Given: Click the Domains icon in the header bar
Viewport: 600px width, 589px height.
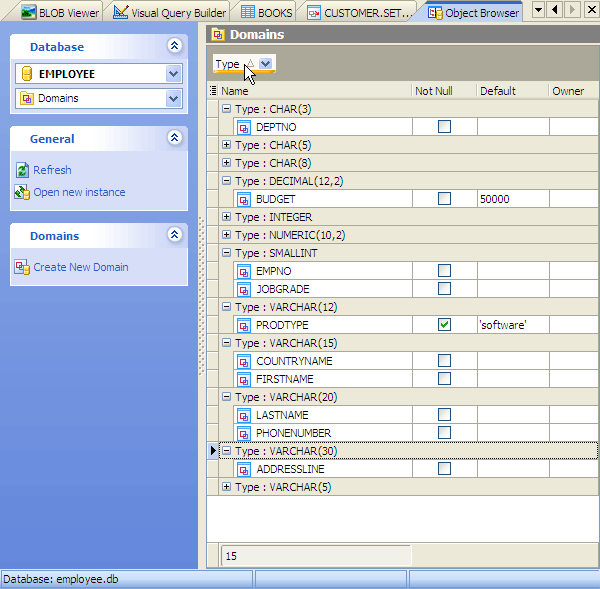Looking at the screenshot, I should [x=218, y=34].
